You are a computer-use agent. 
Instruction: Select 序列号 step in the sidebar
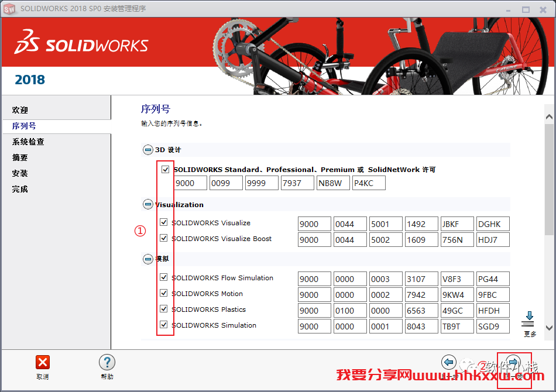click(x=24, y=126)
